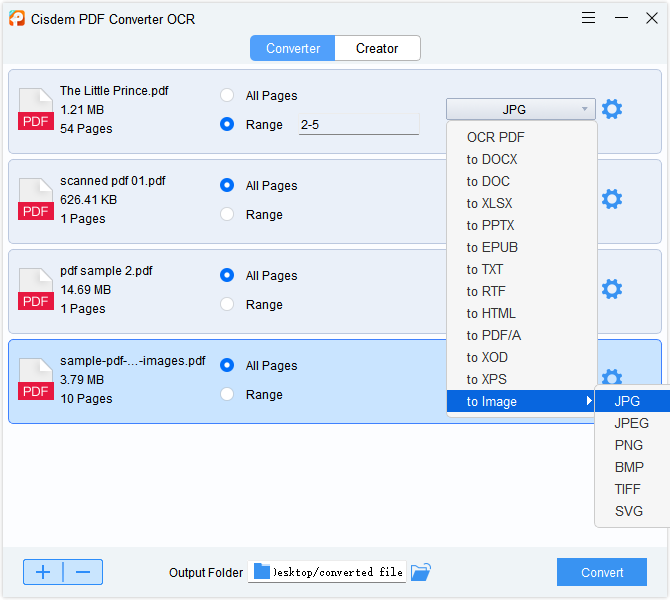This screenshot has width=670, height=600.
Task: Choose to DOC output format
Action: (x=521, y=181)
